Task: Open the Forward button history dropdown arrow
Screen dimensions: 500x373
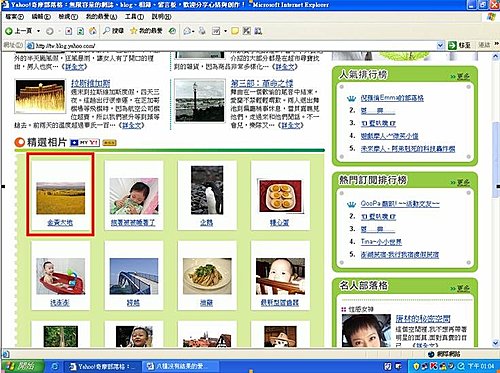Action: point(59,31)
